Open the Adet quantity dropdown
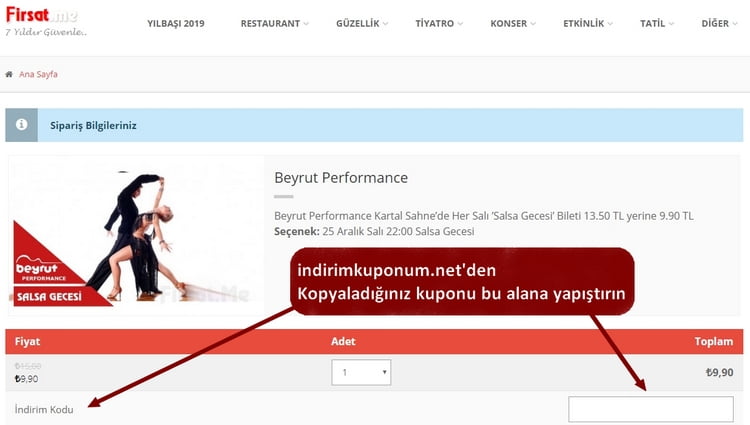The image size is (750, 425). pyautogui.click(x=361, y=372)
